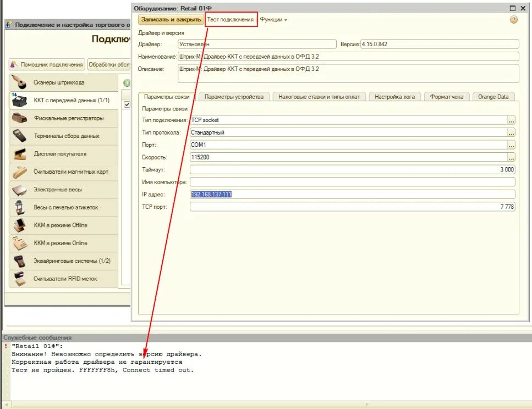Image resolution: width=532 pixels, height=409 pixels.
Task: Toggle the checked device checkbox in the list
Action: 127,104
